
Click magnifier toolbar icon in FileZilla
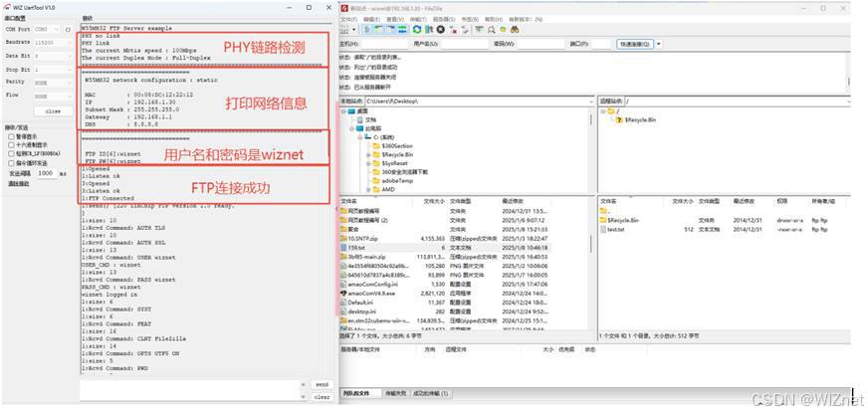coord(491,29)
